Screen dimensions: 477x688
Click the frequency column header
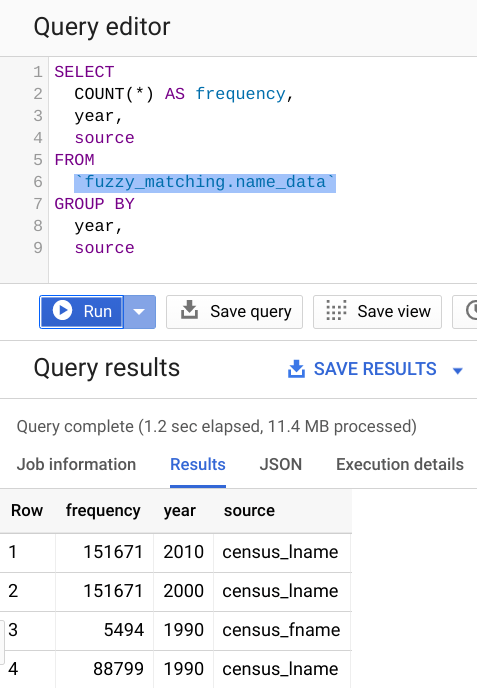click(103, 511)
